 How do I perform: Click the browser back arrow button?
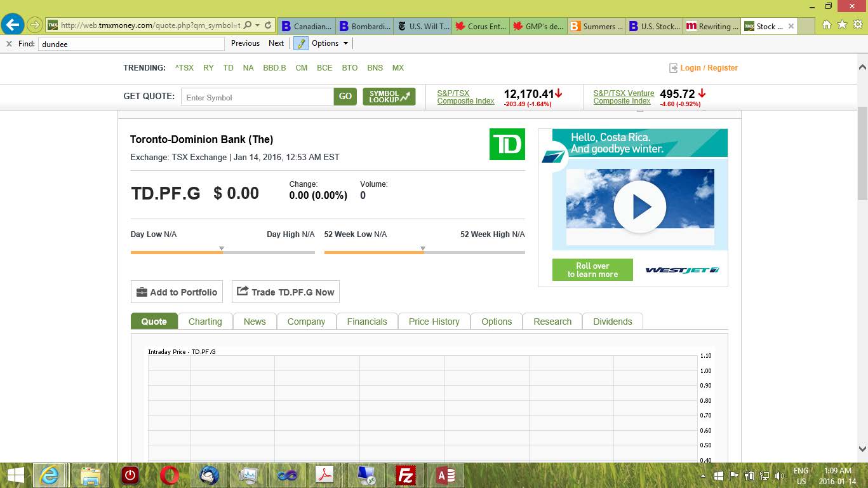click(13, 25)
